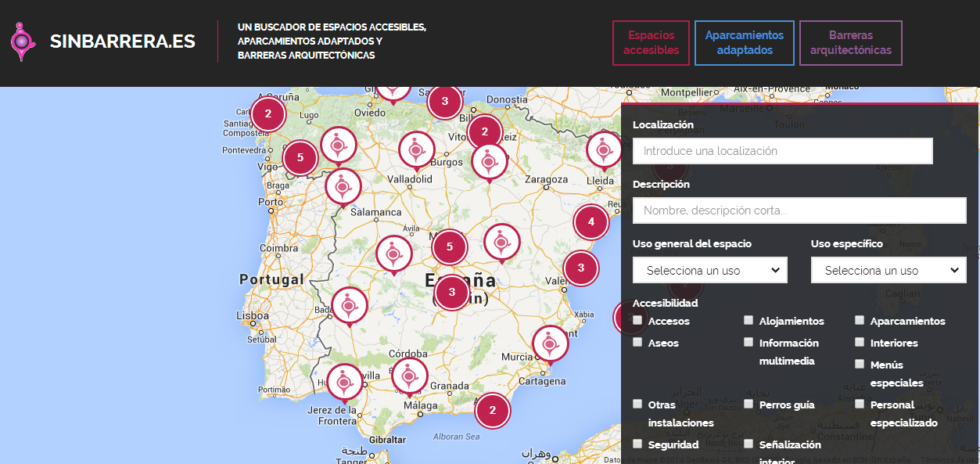
Task: Select the wheelchair pin east of Burgos
Action: tap(490, 163)
